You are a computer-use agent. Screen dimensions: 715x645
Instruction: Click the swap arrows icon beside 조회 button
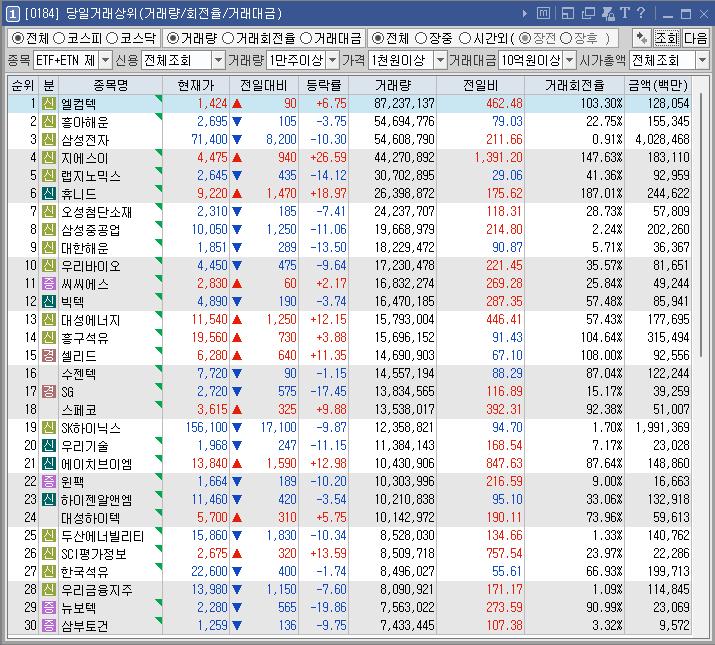pos(642,38)
